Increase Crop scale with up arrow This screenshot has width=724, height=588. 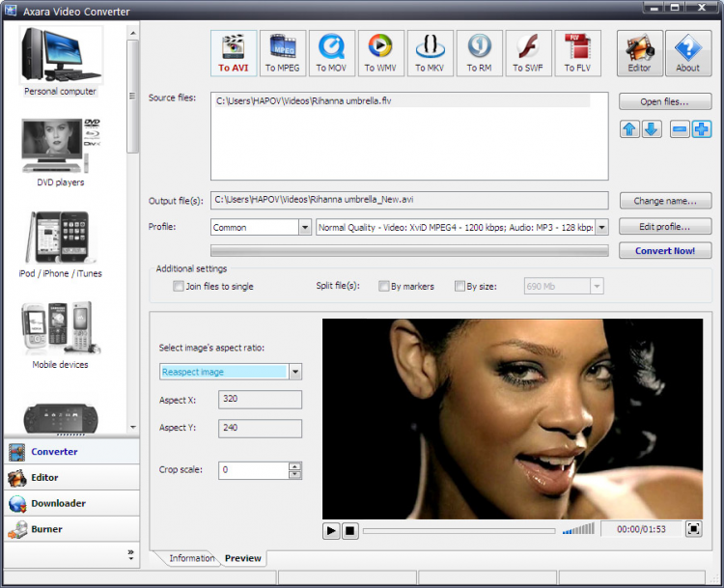click(295, 466)
